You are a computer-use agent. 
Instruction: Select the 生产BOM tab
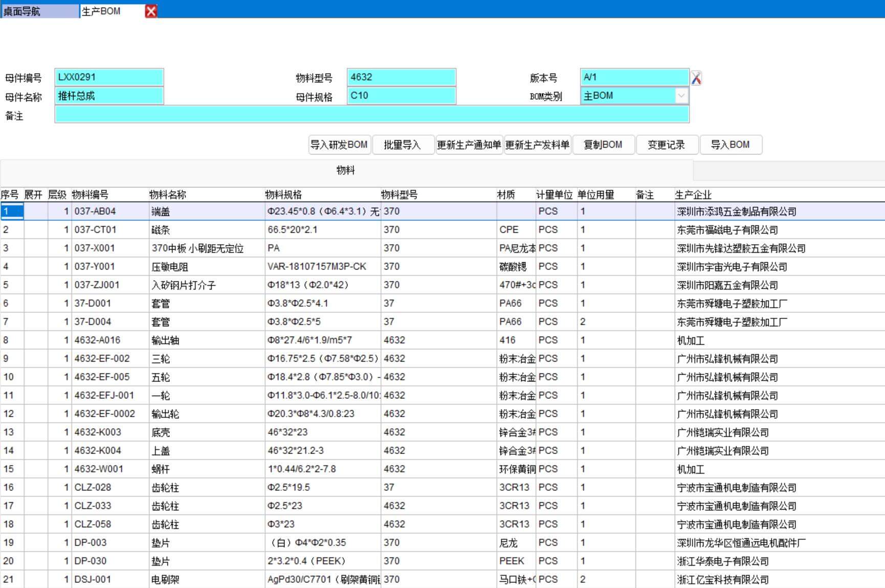110,11
